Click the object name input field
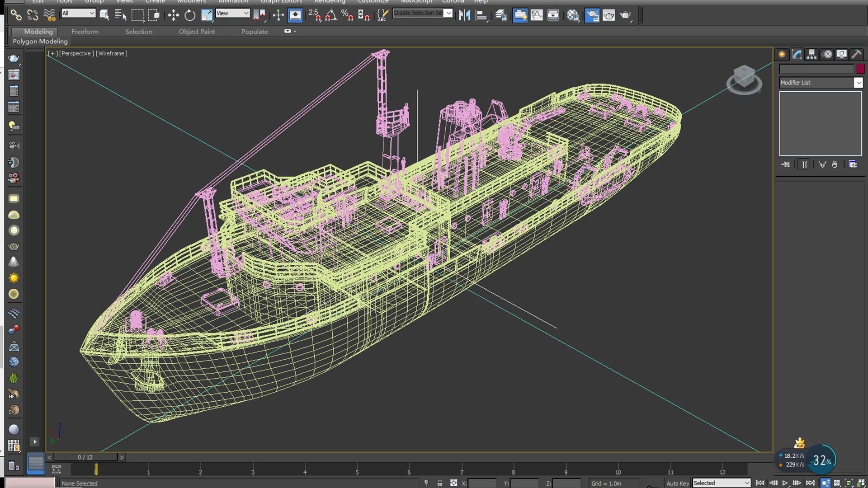This screenshot has height=488, width=868. [x=816, y=69]
